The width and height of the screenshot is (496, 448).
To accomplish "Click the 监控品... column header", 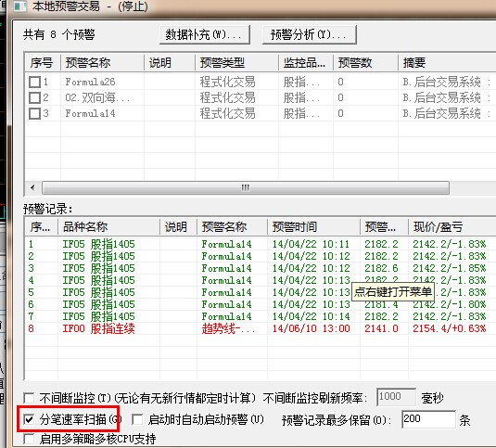I will click(x=306, y=63).
